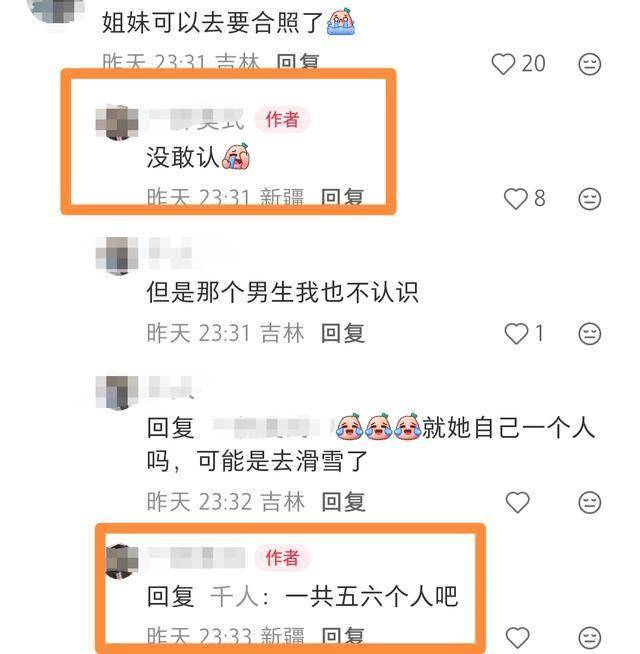Tap the 作者 badge above 没敢认
640x654 pixels.
point(282,120)
